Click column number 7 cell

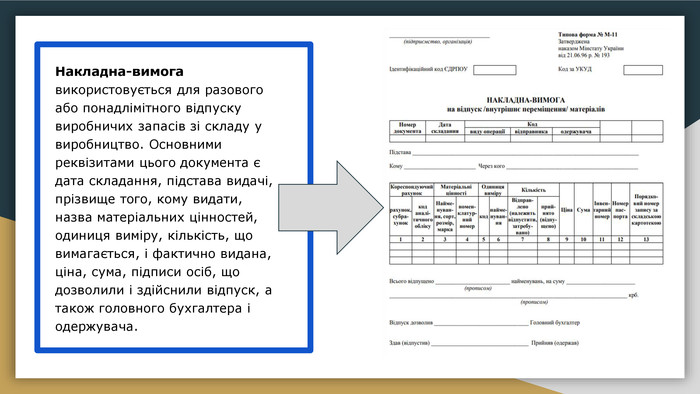click(522, 239)
